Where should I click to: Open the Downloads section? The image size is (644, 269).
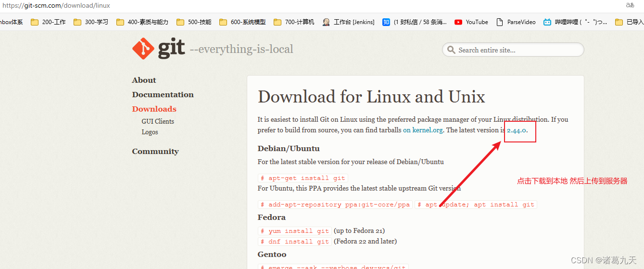click(x=154, y=109)
